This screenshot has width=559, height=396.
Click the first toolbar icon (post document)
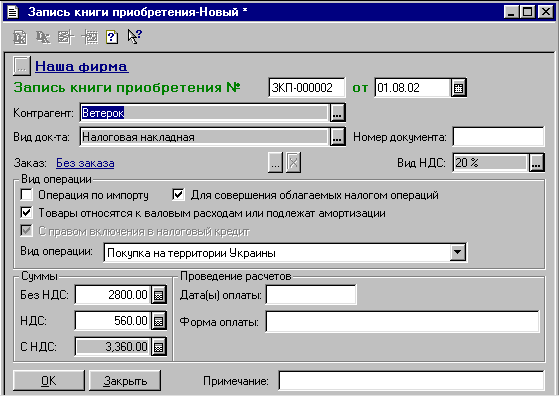20,37
